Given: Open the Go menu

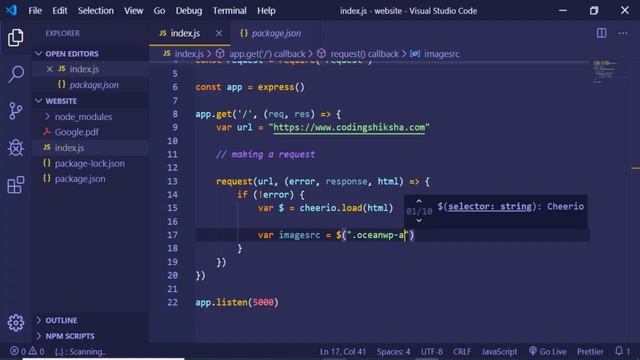Looking at the screenshot, I should [159, 11].
